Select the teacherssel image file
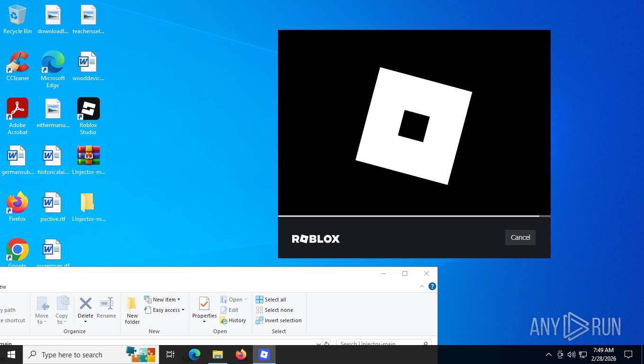 [x=88, y=19]
